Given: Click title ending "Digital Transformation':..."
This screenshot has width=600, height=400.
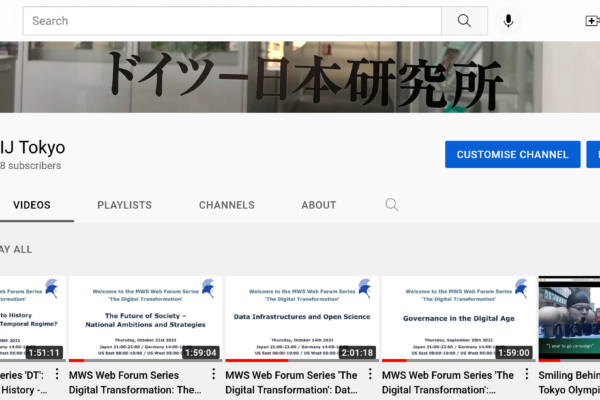Looking at the screenshot, I should point(448,382).
